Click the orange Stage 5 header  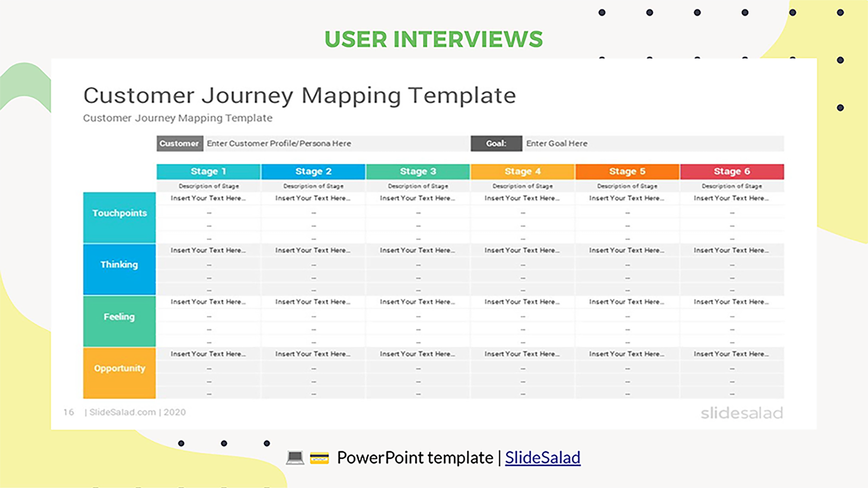click(627, 171)
